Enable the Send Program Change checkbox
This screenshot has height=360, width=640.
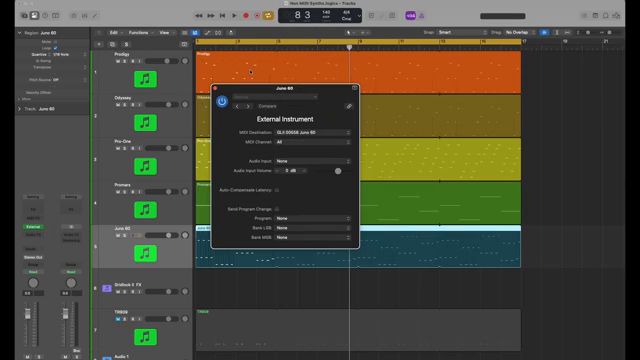(x=277, y=209)
